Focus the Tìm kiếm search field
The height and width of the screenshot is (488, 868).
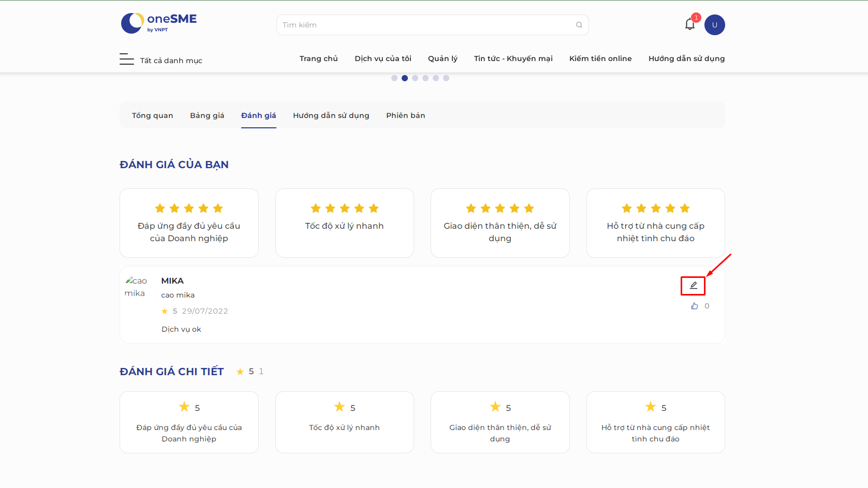[x=433, y=25]
